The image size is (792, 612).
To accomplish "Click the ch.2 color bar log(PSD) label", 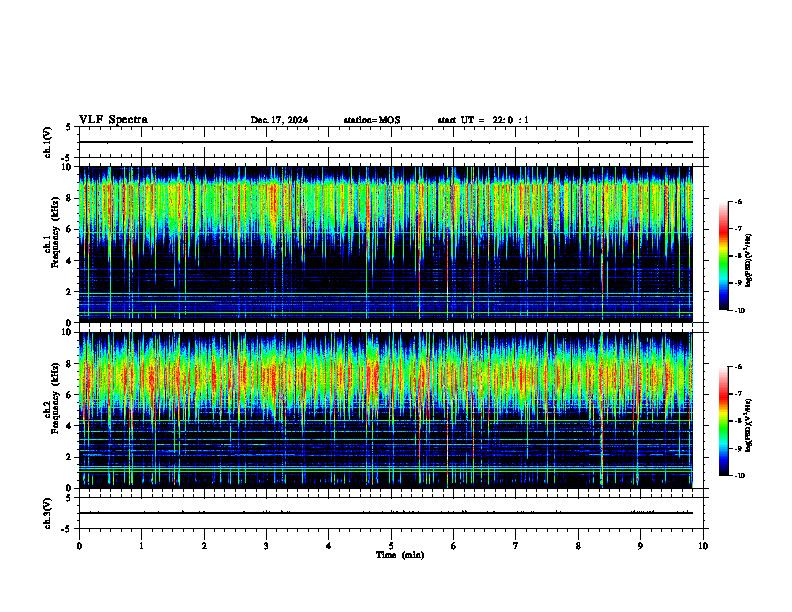I will 748,425.
